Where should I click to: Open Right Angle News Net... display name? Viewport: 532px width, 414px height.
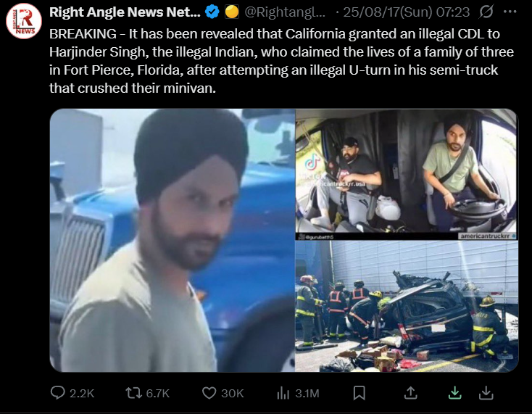click(125, 12)
